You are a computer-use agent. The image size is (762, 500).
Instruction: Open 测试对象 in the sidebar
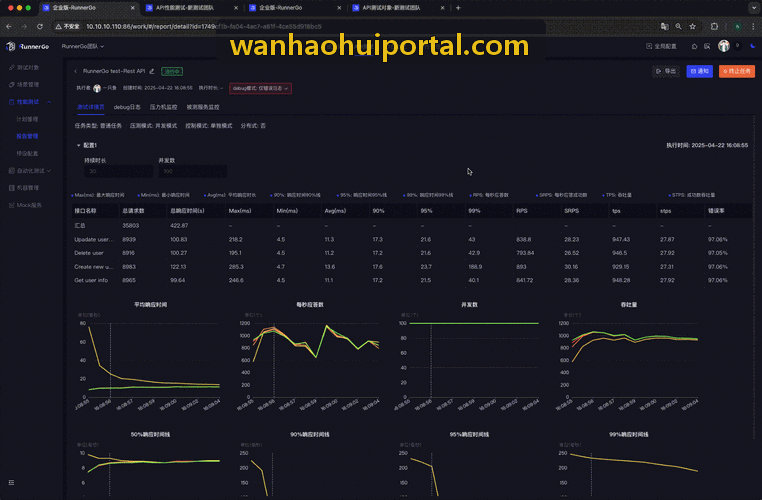[24, 68]
